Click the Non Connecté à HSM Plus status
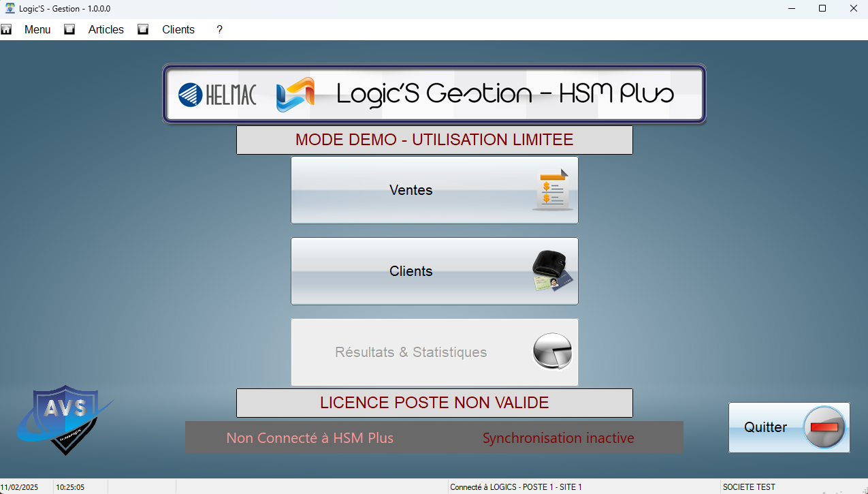The image size is (868, 494). click(310, 438)
